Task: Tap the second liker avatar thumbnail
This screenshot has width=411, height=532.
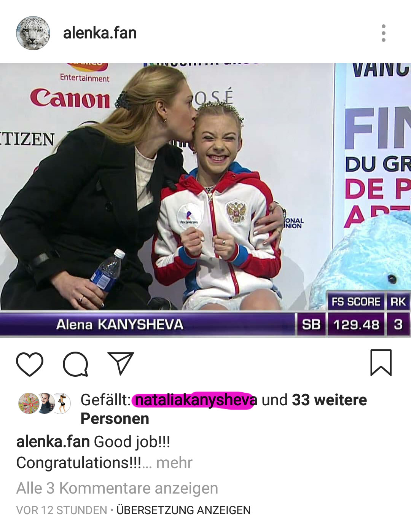Action: click(x=45, y=403)
